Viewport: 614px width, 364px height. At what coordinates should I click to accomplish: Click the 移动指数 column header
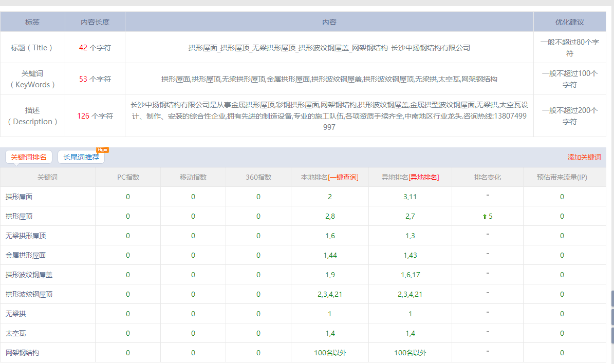coord(193,177)
